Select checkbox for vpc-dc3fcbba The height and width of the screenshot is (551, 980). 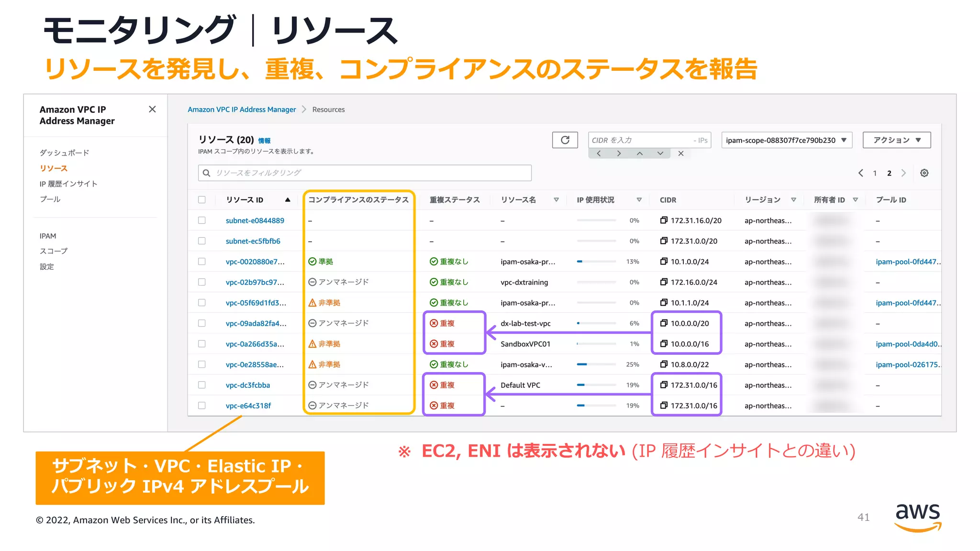click(x=202, y=385)
